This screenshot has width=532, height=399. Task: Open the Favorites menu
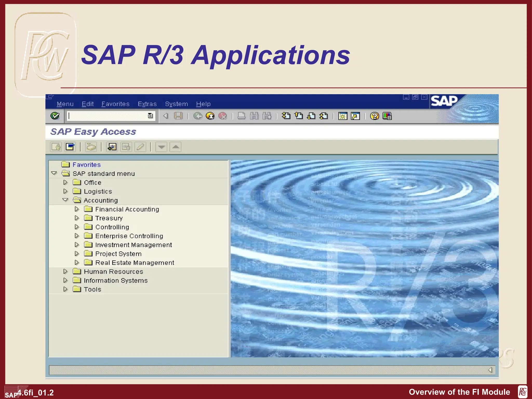tap(115, 104)
